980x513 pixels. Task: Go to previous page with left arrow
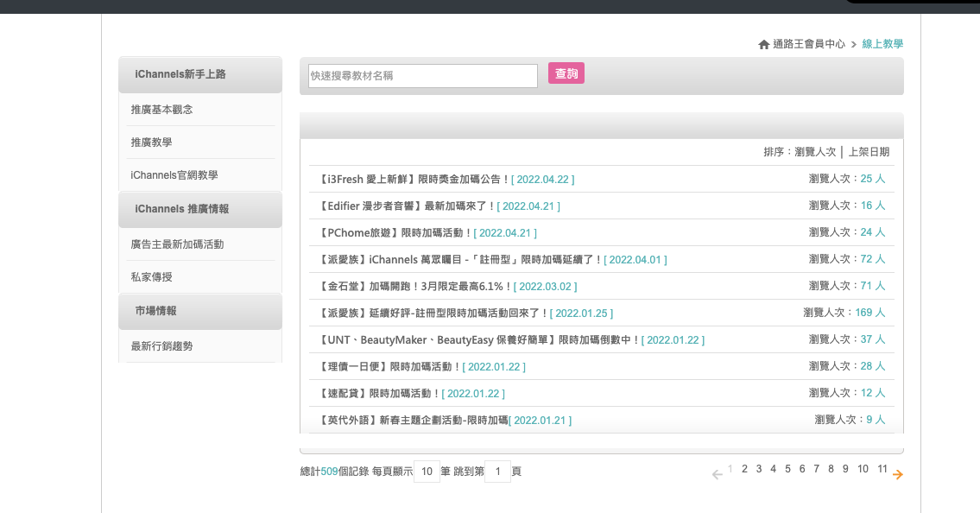pyautogui.click(x=717, y=475)
